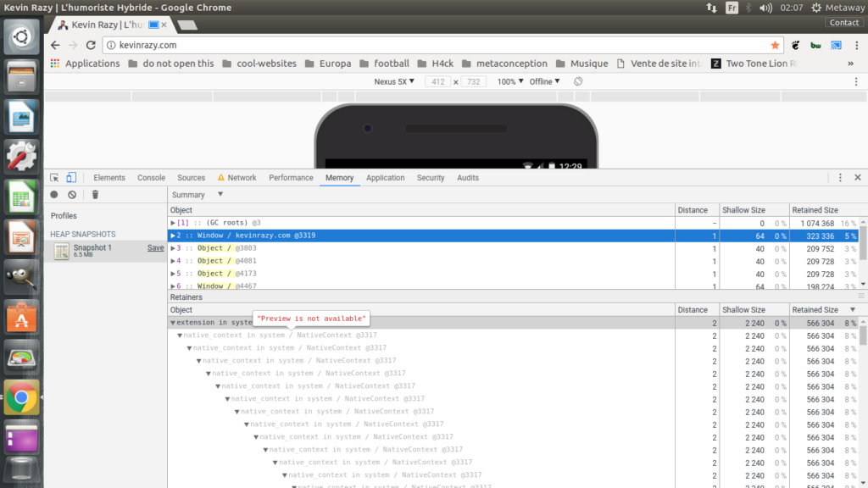This screenshot has height=488, width=868.
Task: Click the BuiltWith extension icon
Action: click(815, 46)
